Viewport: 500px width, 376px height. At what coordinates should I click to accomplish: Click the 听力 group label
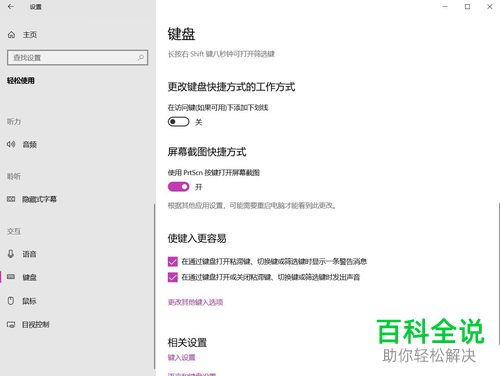click(14, 122)
